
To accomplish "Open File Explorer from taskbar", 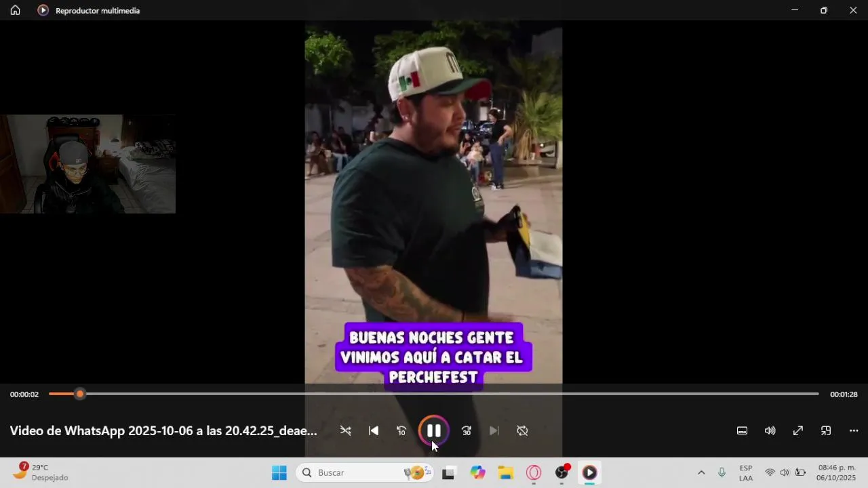I will [x=506, y=472].
